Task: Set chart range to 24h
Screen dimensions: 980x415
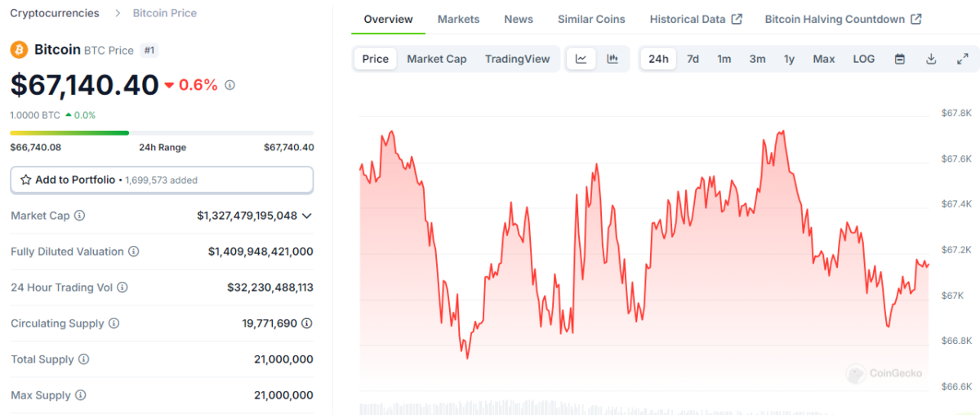Action: pyautogui.click(x=658, y=59)
